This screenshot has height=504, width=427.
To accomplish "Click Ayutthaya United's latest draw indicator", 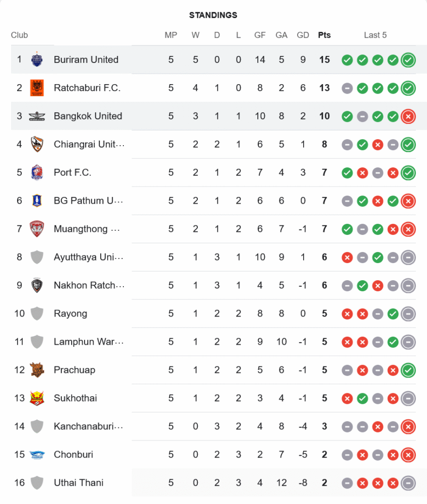I will (x=408, y=258).
